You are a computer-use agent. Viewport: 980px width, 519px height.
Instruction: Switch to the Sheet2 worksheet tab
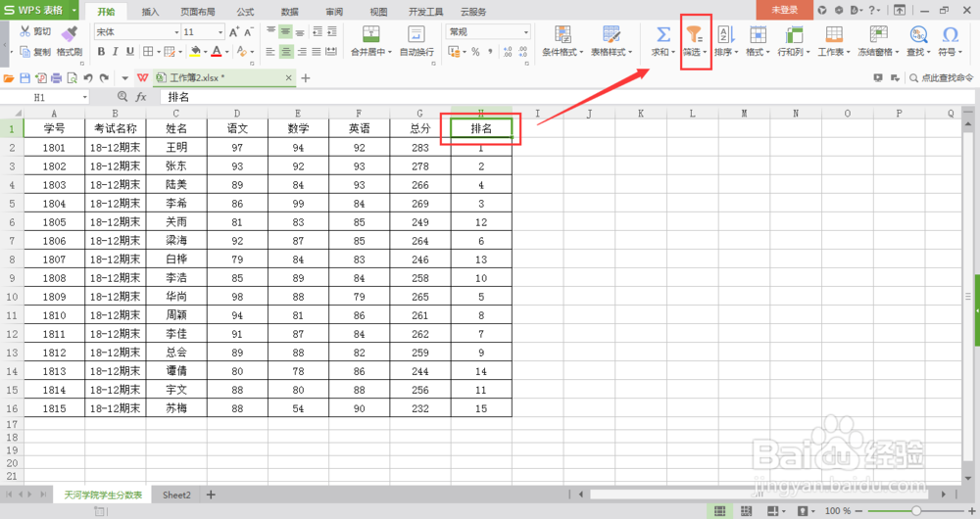point(176,495)
